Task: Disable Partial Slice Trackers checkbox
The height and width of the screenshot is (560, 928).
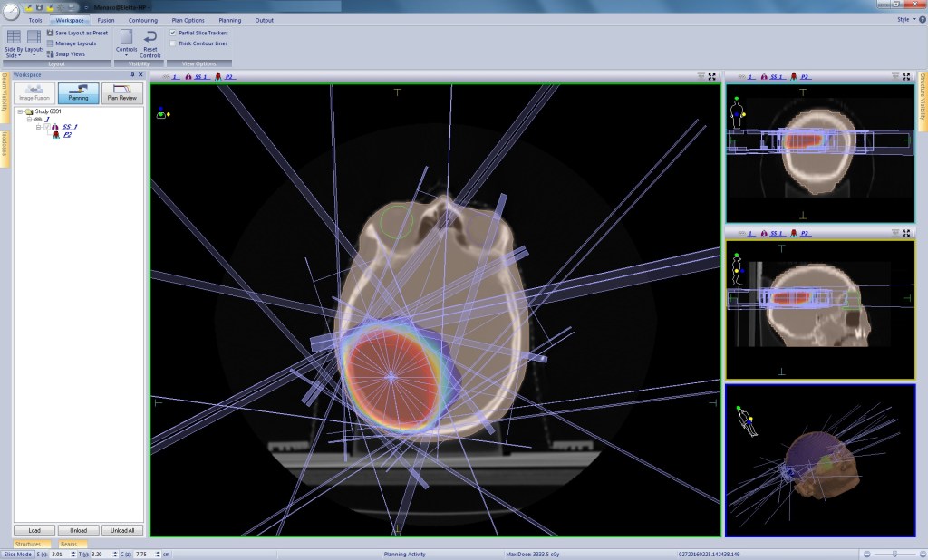Action: [x=173, y=33]
